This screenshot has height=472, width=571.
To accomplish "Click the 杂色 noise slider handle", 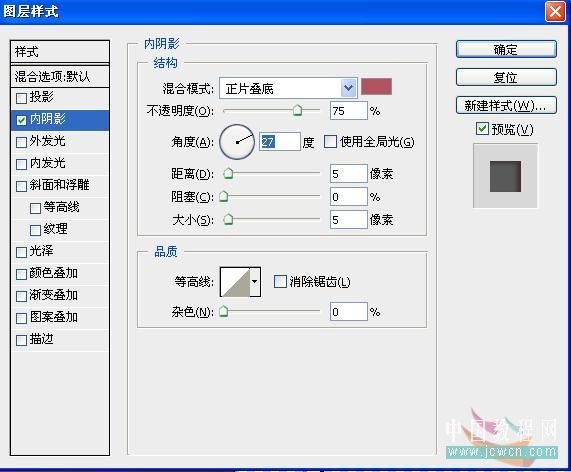I will 224,311.
